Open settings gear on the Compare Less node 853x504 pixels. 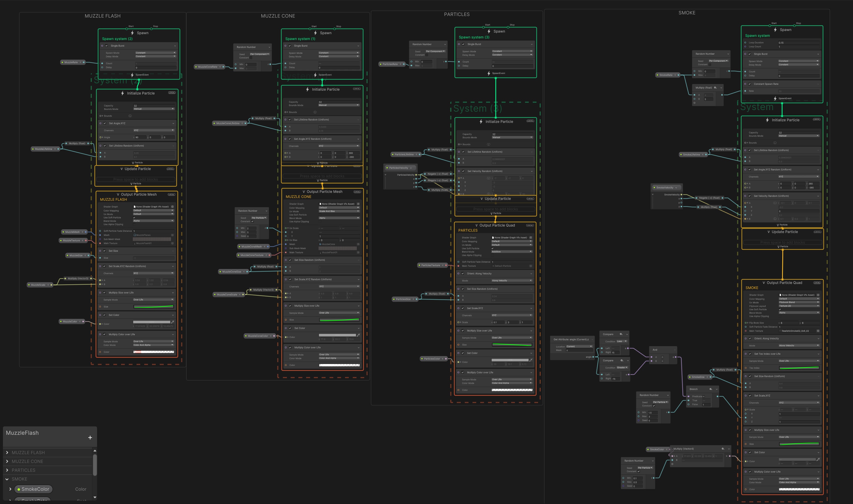point(621,334)
